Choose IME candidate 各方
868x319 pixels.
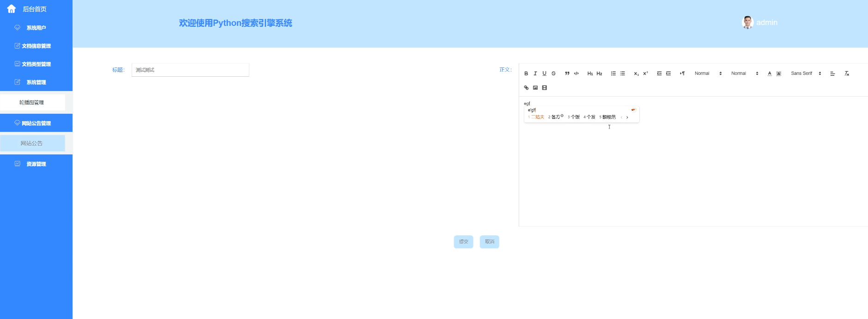tap(556, 117)
